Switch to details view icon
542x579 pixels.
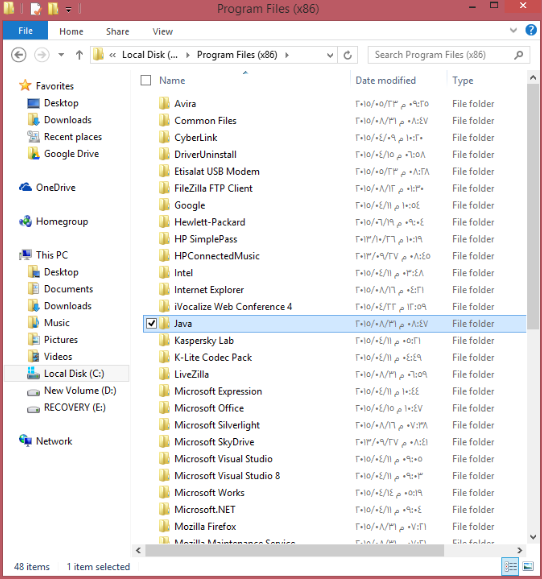511,566
